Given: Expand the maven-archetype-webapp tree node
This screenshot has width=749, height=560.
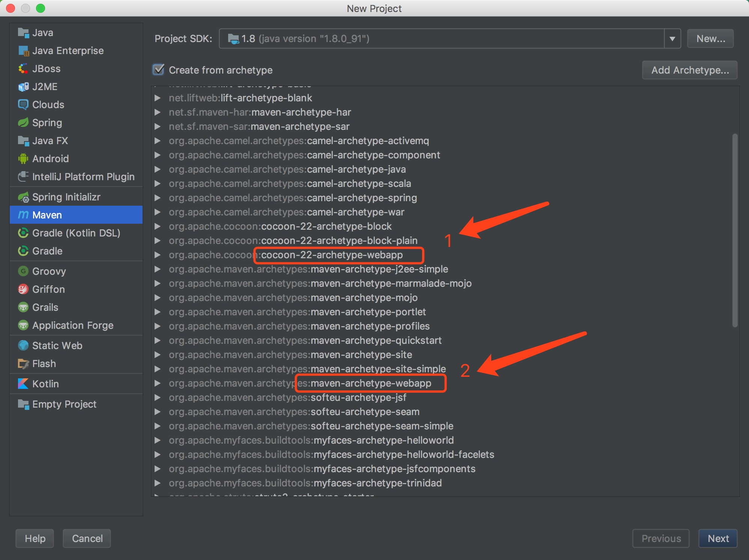Looking at the screenshot, I should coord(158,383).
